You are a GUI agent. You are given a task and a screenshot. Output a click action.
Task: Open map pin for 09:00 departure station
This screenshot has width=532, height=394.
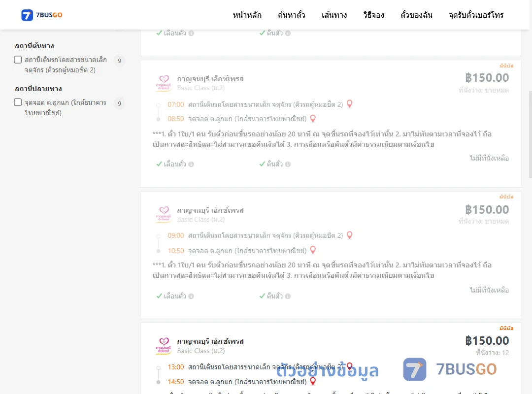349,235
